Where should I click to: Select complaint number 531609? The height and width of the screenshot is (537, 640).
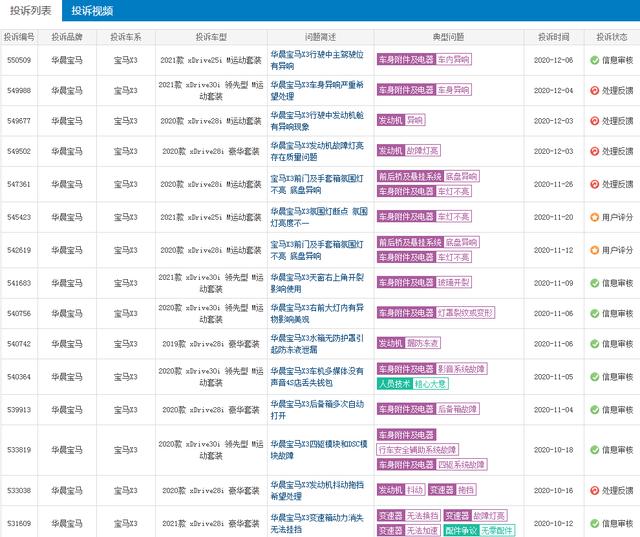tap(19, 523)
